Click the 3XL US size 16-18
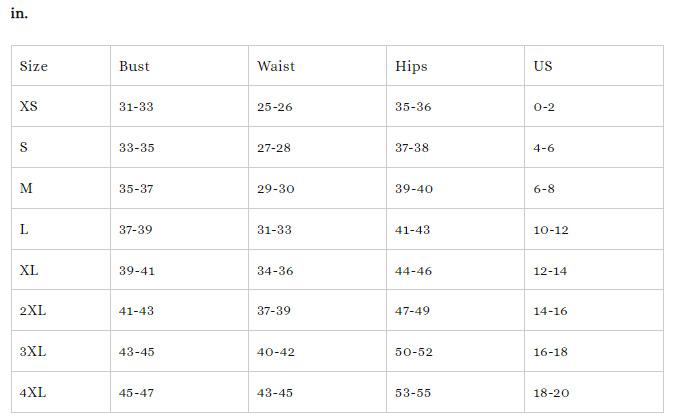675x420 pixels. tap(551, 352)
